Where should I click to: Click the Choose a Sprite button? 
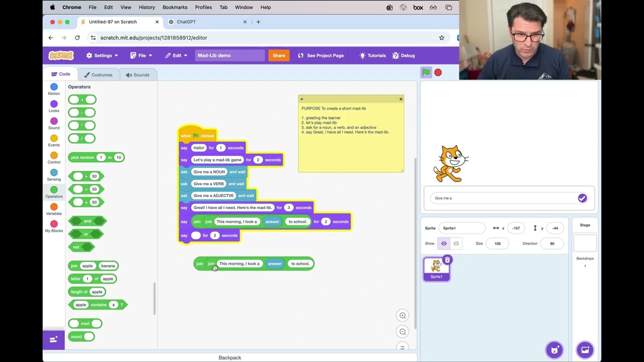click(554, 350)
